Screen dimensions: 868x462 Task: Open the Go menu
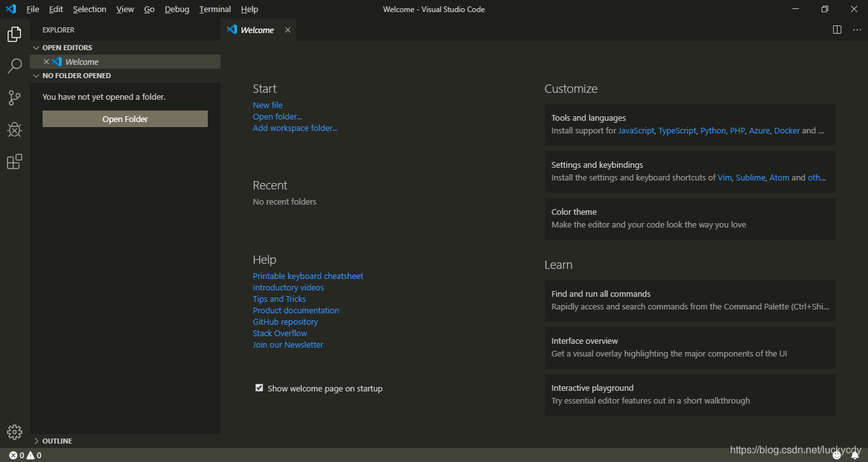pyautogui.click(x=149, y=9)
